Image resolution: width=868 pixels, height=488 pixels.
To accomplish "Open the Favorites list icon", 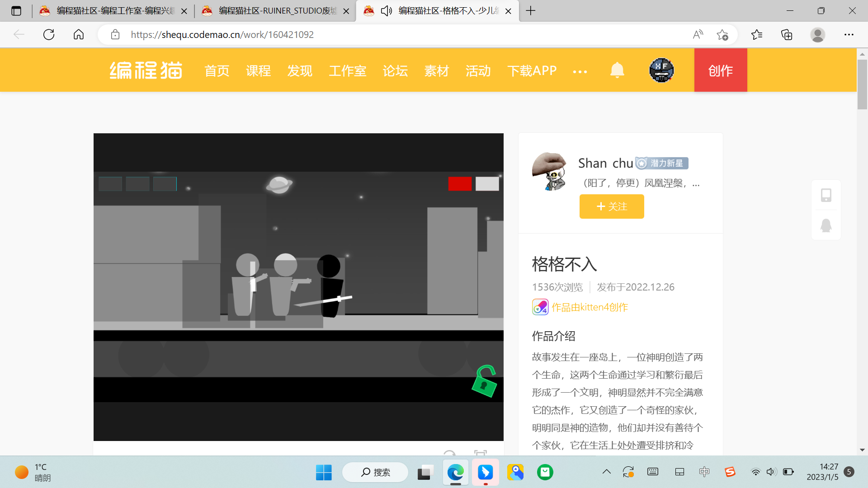I will tap(757, 34).
